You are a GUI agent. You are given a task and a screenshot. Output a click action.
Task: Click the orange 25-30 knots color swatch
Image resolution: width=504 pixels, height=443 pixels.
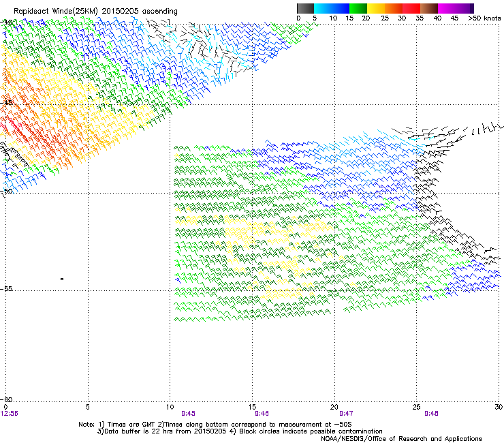394,8
